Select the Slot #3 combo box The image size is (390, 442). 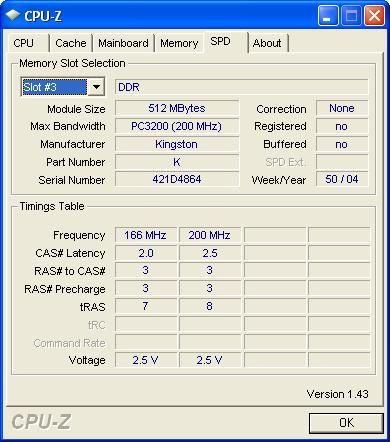point(63,87)
